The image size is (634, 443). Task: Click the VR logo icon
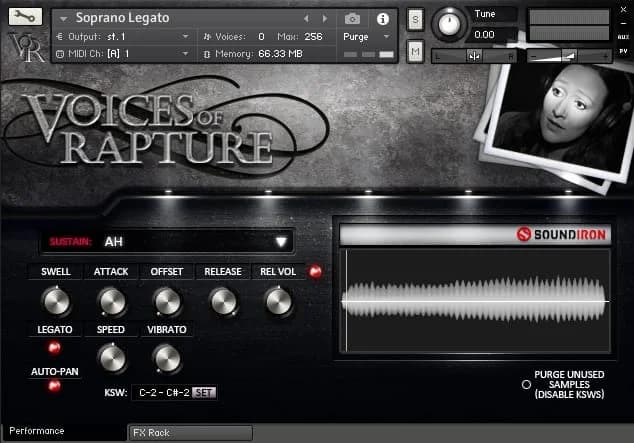pyautogui.click(x=27, y=47)
